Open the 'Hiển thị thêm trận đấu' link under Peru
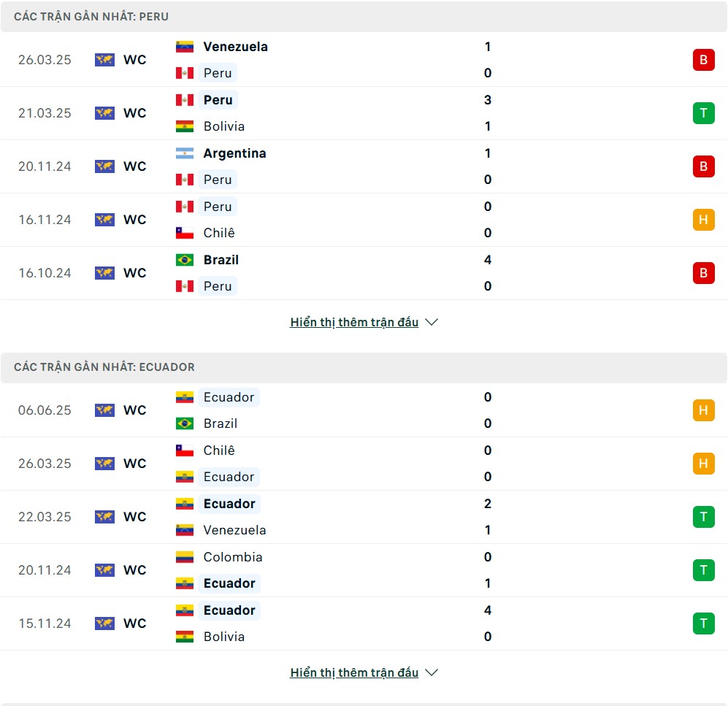Viewport: 728px width, 706px height. click(x=354, y=322)
